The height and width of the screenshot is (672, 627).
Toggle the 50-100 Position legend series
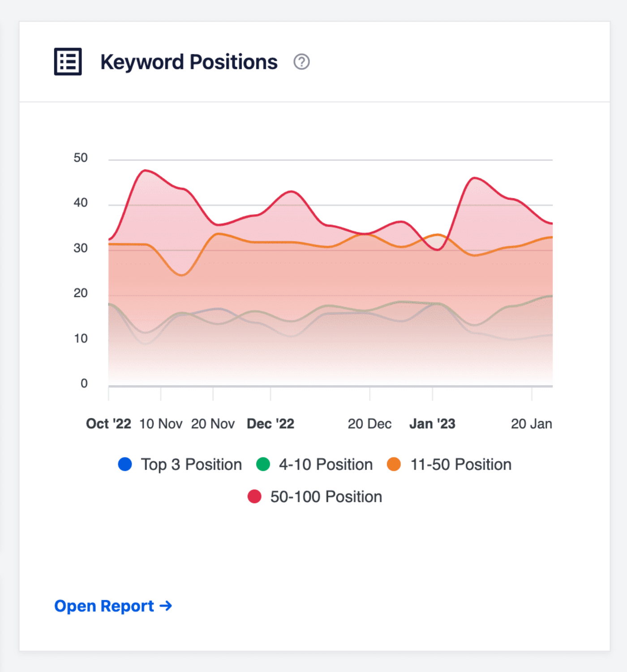(315, 497)
